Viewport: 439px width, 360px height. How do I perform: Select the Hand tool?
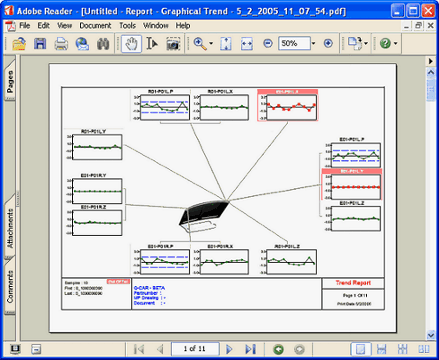(131, 44)
